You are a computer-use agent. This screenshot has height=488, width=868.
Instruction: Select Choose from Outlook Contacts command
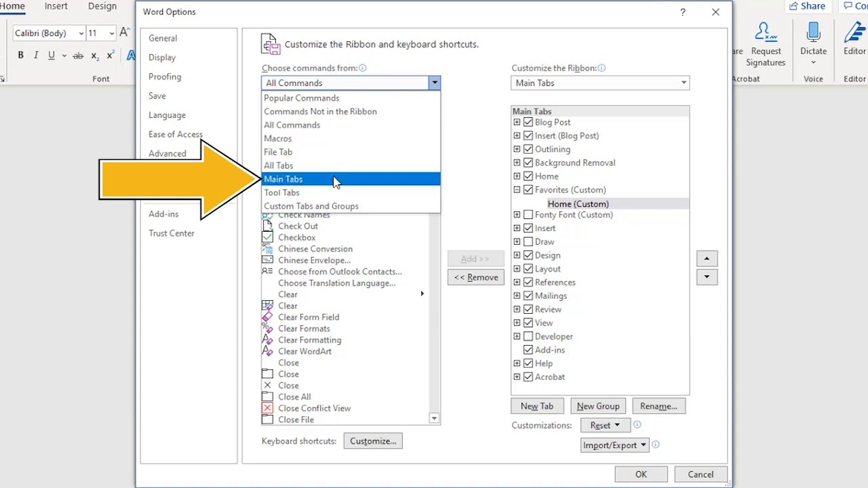(340, 272)
